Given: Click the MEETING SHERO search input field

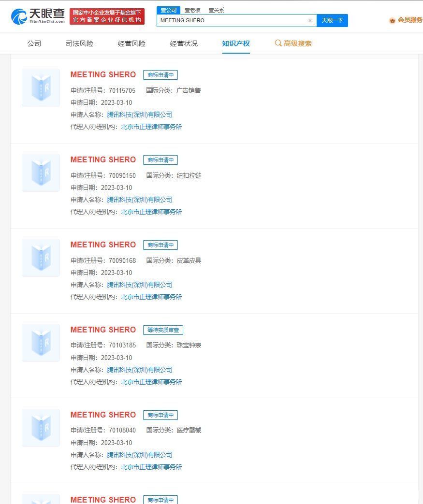Looking at the screenshot, I should [232, 20].
